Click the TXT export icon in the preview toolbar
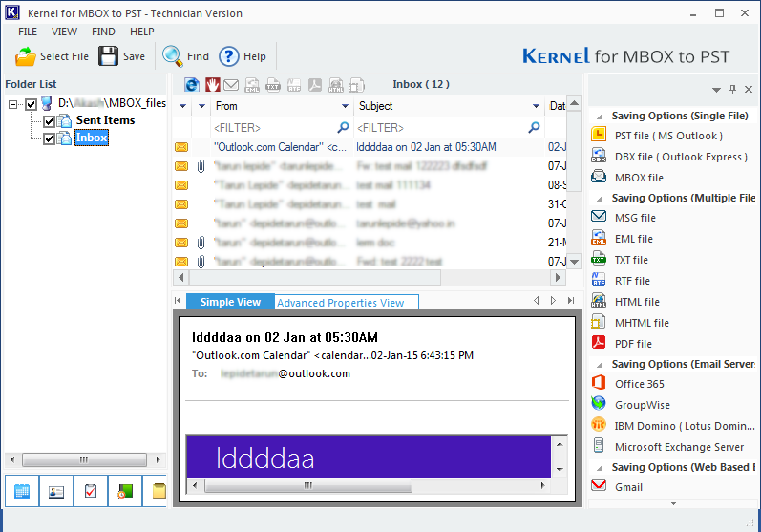 click(273, 85)
